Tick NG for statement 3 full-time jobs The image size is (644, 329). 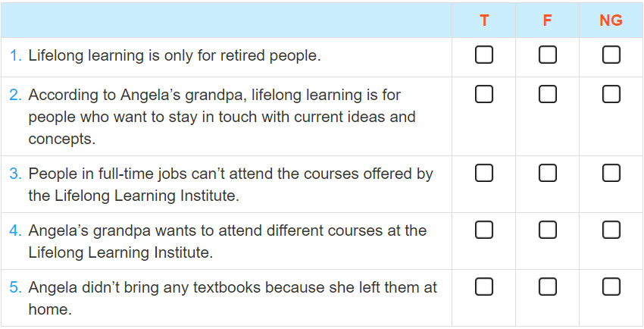[611, 173]
